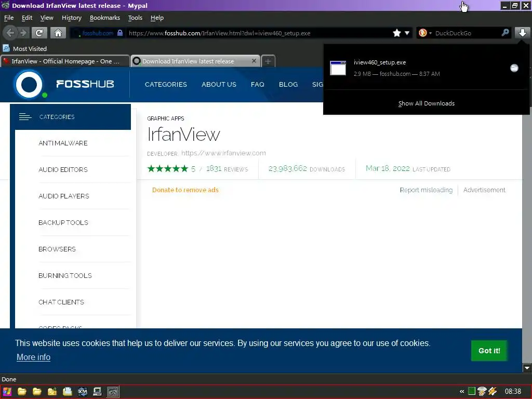Click the taskbar clock showing 08:38

(513, 392)
